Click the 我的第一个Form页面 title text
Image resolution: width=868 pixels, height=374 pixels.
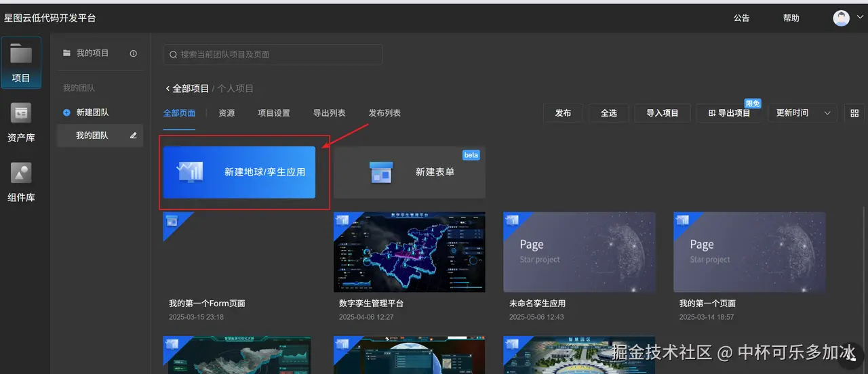(207, 304)
